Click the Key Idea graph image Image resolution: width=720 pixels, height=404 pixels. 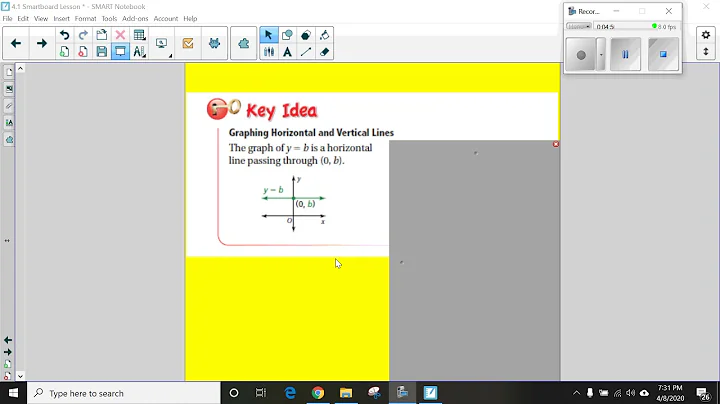pyautogui.click(x=294, y=203)
